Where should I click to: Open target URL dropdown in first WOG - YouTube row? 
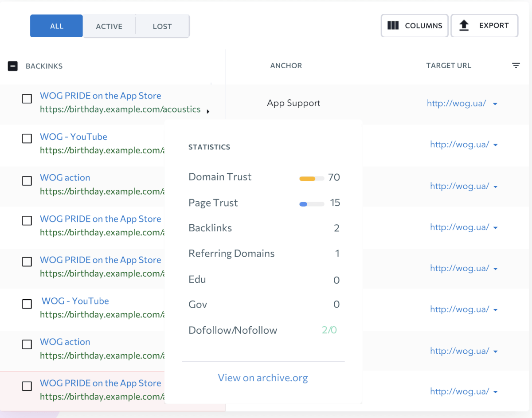[x=495, y=145]
